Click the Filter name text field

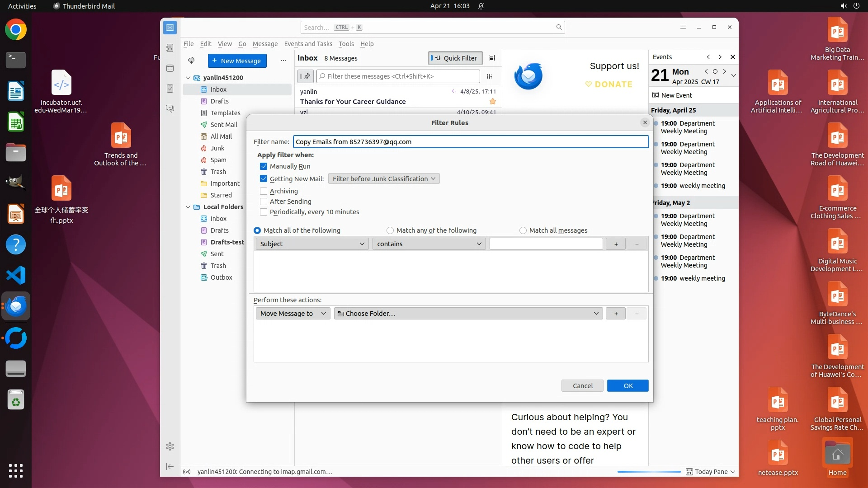pos(470,142)
